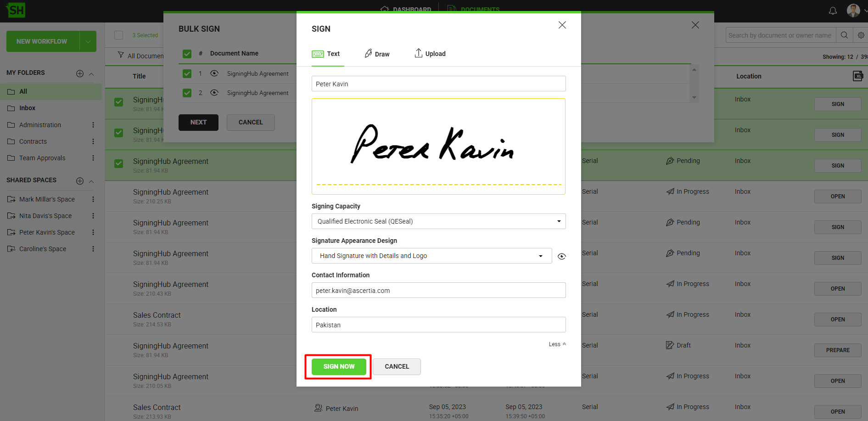
Task: Preview the signature appearance design eye icon
Action: pos(561,256)
